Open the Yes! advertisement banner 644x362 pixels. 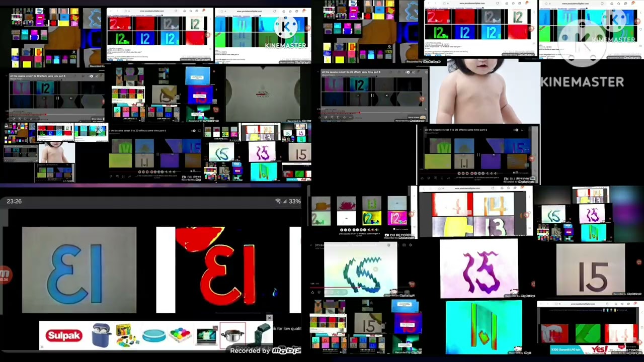click(x=586, y=349)
